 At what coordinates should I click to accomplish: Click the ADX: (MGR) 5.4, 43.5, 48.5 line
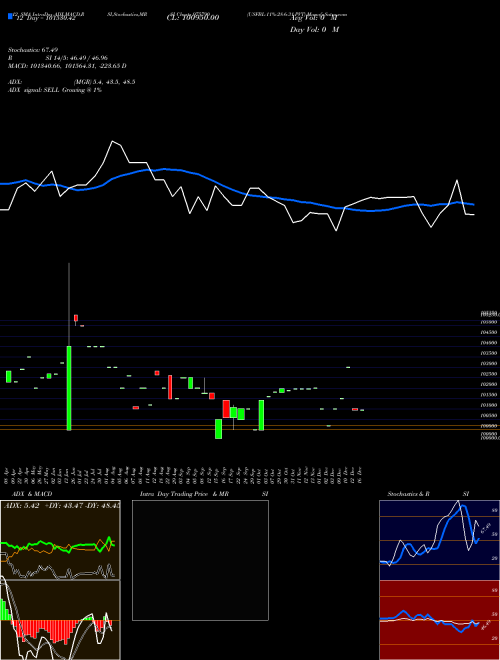(72, 82)
